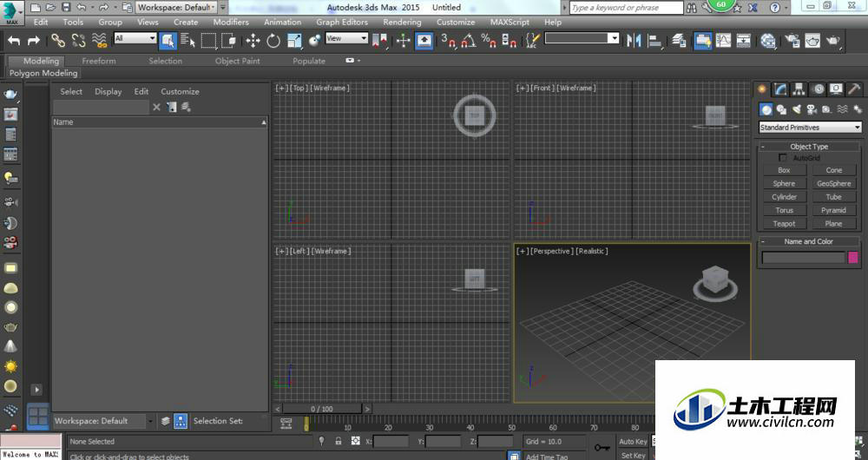The height and width of the screenshot is (460, 868).
Task: Click the Box primitive button
Action: [784, 170]
